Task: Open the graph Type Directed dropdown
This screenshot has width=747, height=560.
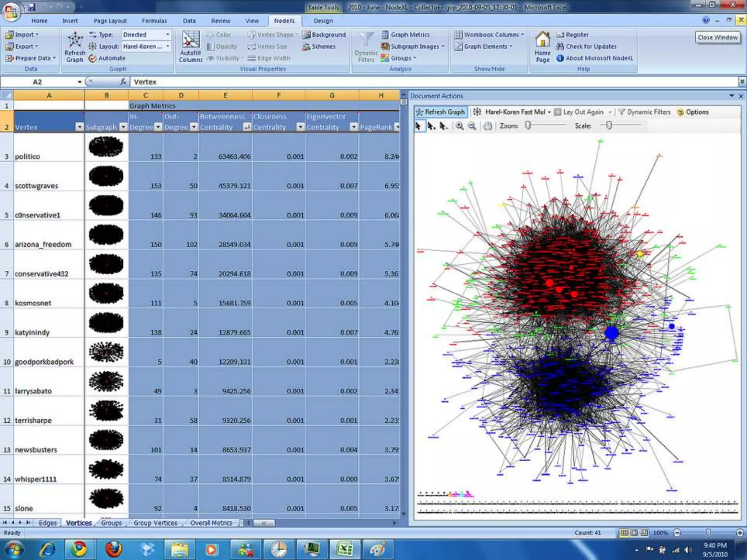Action: pyautogui.click(x=167, y=35)
